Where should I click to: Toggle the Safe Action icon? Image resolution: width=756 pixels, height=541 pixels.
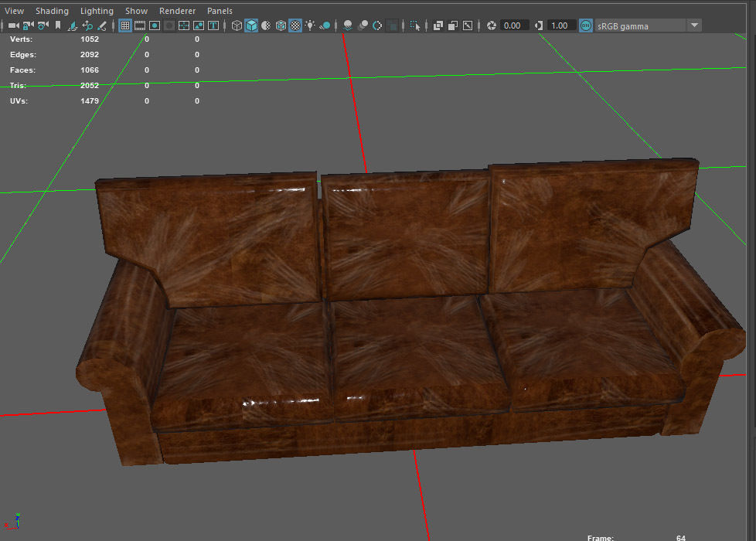(199, 26)
